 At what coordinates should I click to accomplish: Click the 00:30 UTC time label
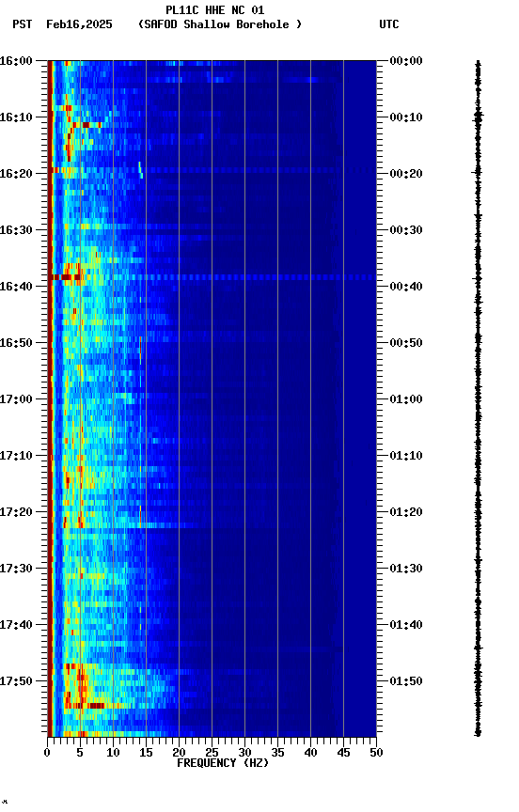pyautogui.click(x=406, y=230)
